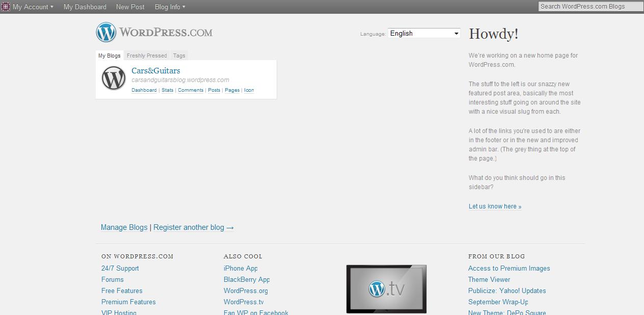Open the My Account dropdown menu
The image size is (644, 315).
coord(33,7)
